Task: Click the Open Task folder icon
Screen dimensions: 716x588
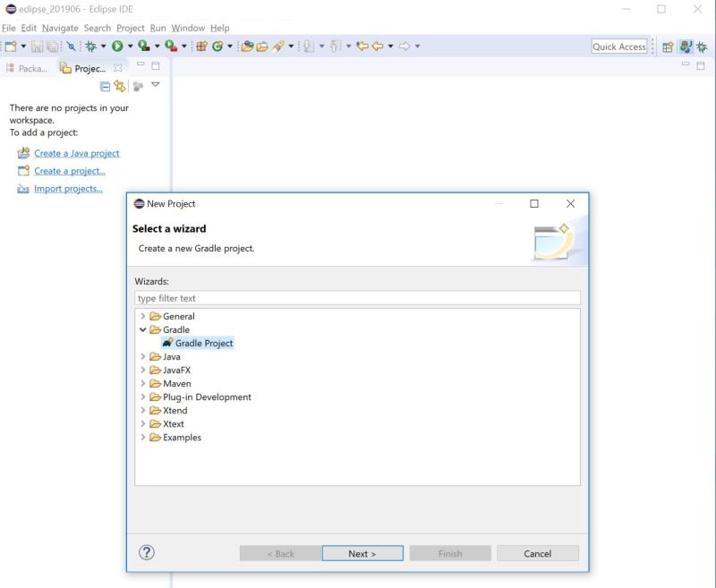Action: (x=262, y=47)
